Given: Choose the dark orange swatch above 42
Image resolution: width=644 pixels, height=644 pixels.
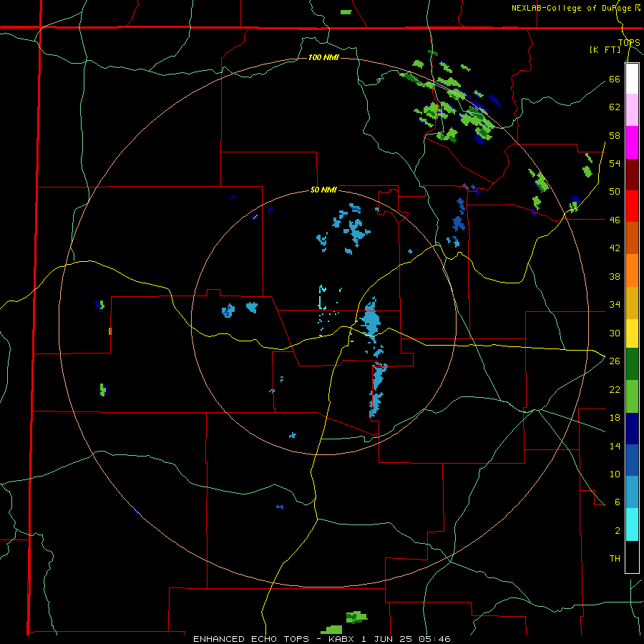Looking at the screenshot, I should pyautogui.click(x=632, y=238).
